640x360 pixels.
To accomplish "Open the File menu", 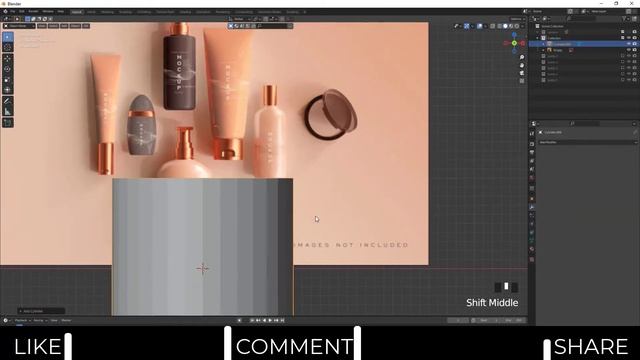I will tap(13, 11).
